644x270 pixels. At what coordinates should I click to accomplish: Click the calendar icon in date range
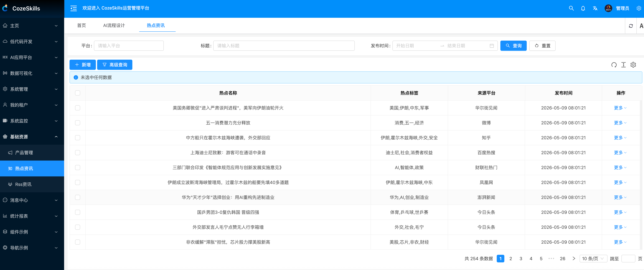pos(492,46)
